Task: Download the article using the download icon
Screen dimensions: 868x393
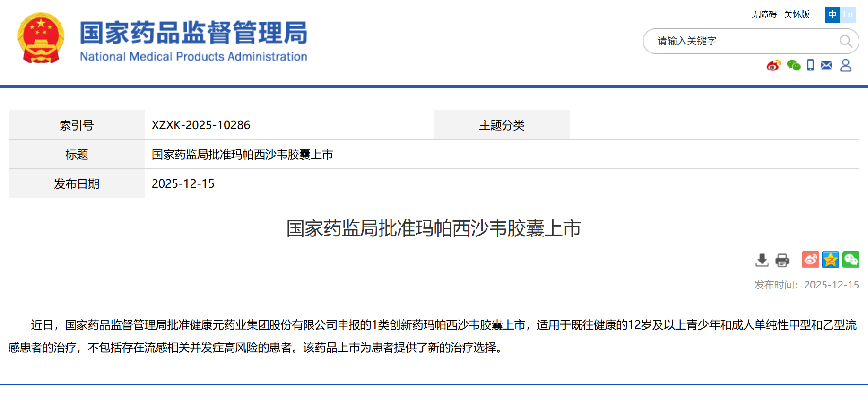Action: 762,260
